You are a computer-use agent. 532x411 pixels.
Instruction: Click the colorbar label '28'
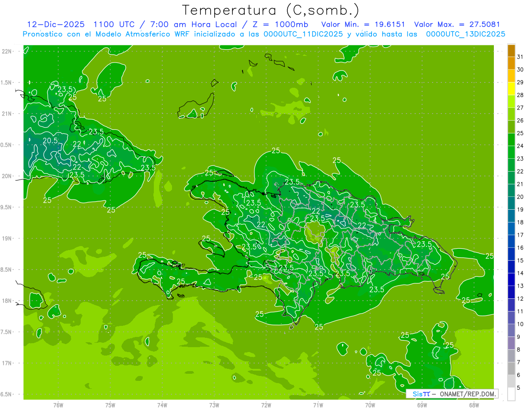(x=520, y=95)
